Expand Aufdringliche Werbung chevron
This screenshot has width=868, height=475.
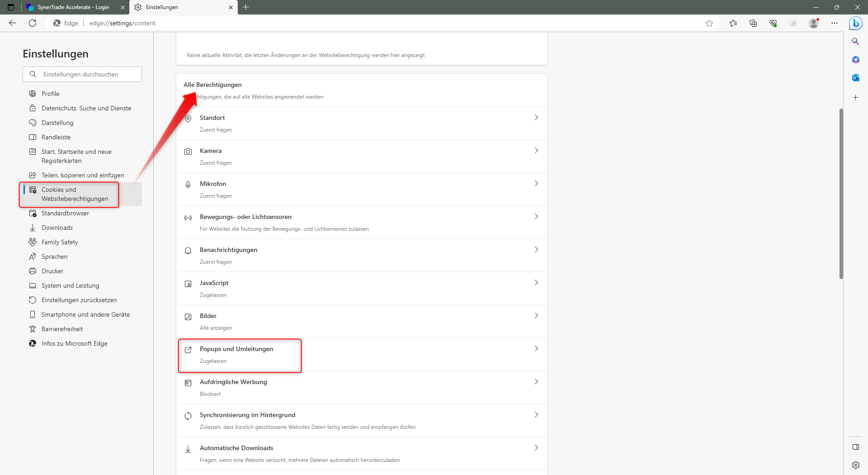point(536,382)
